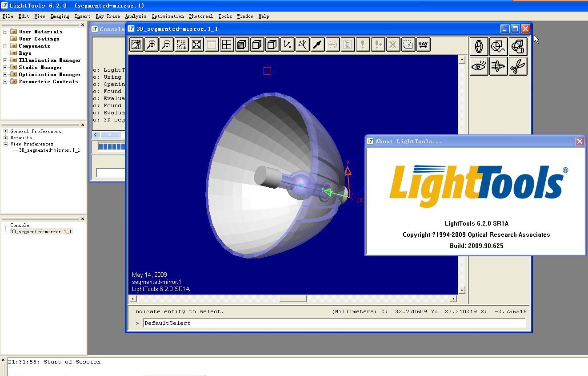Screen dimensions: 588x376
Task: Close the system navigator tree panel
Action: coord(83,25)
